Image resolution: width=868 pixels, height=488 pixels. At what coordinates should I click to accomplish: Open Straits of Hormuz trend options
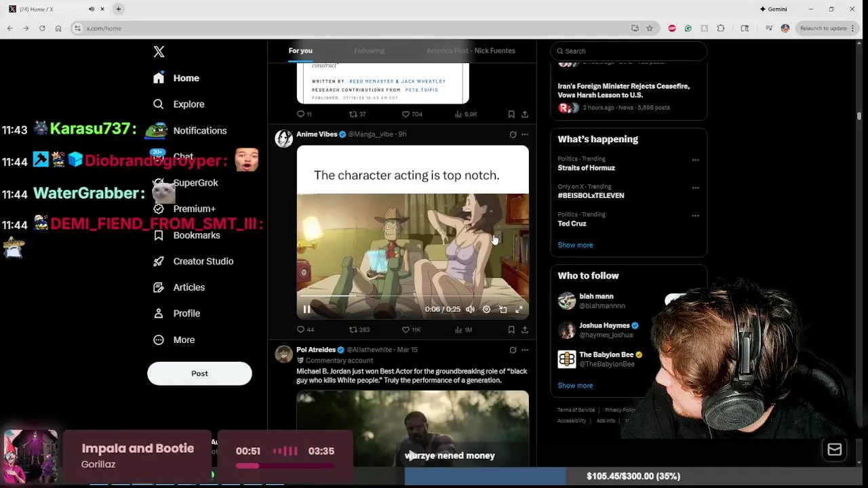coord(695,160)
